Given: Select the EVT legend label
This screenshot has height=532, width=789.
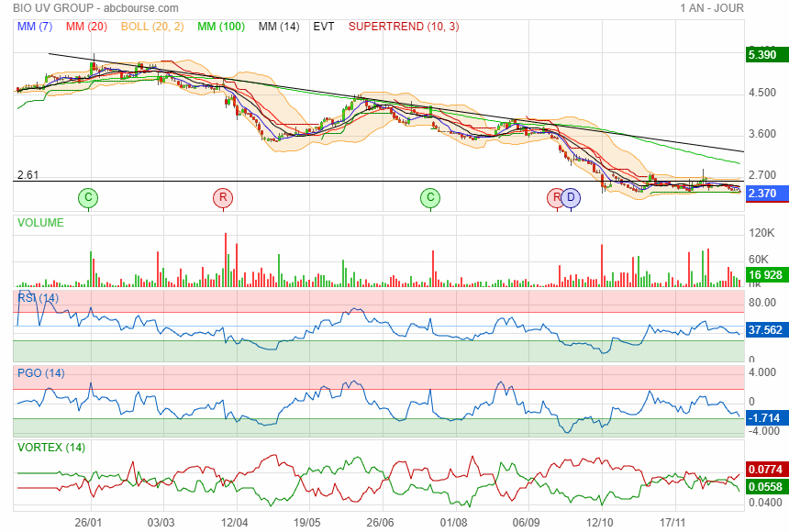Looking at the screenshot, I should 324,27.
